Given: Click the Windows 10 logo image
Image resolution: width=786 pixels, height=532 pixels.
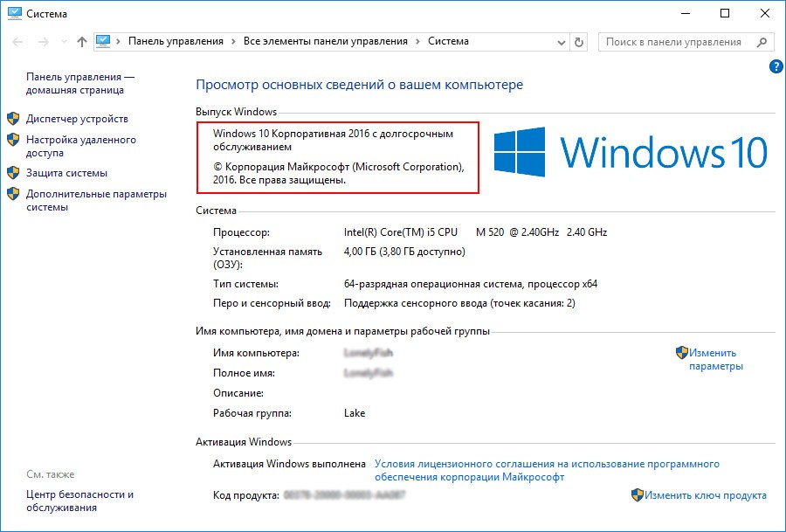Looking at the screenshot, I should [630, 152].
